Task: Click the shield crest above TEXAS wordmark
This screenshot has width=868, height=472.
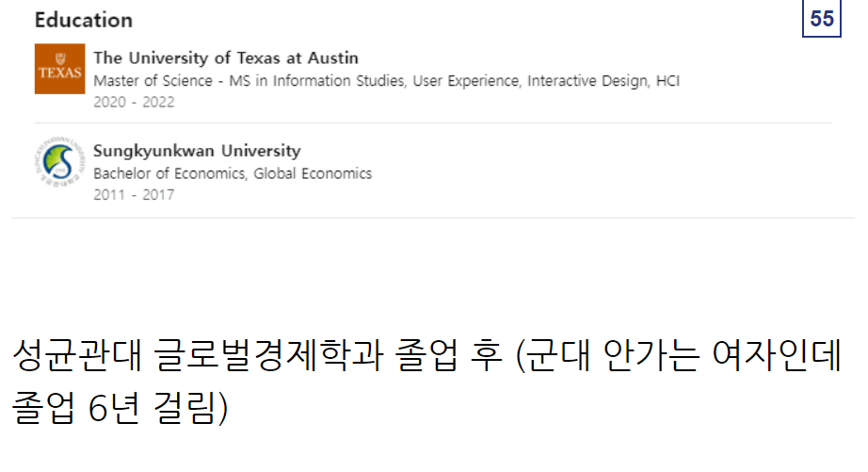Action: click(60, 58)
